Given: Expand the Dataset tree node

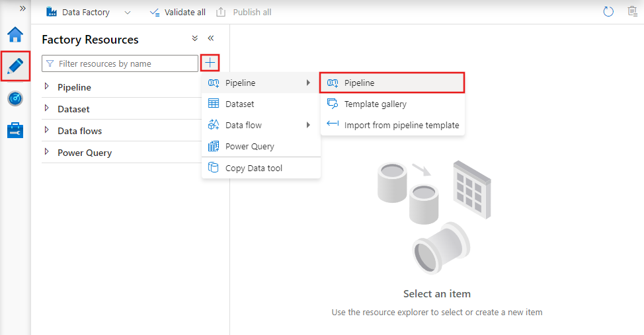Looking at the screenshot, I should tap(46, 108).
